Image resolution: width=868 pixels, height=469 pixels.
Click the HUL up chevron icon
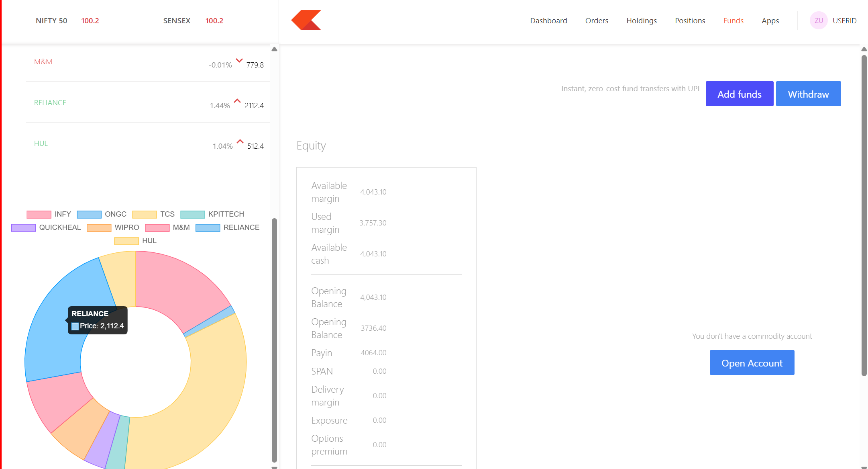coord(240,141)
